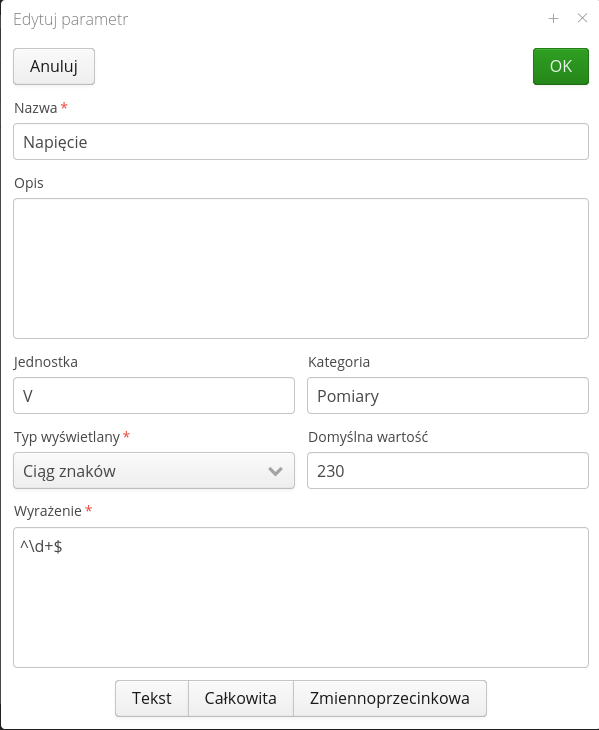This screenshot has height=730, width=599.
Task: Click the Anuluj button
Action: (x=54, y=67)
